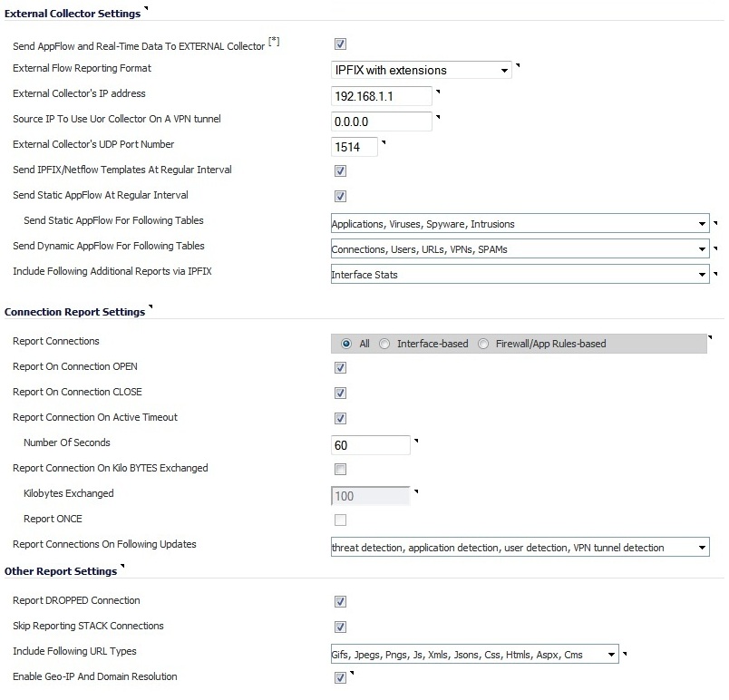729x700 pixels.
Task: Enable Report Connection On Kilo BYTES Exchanged
Action: 341,469
